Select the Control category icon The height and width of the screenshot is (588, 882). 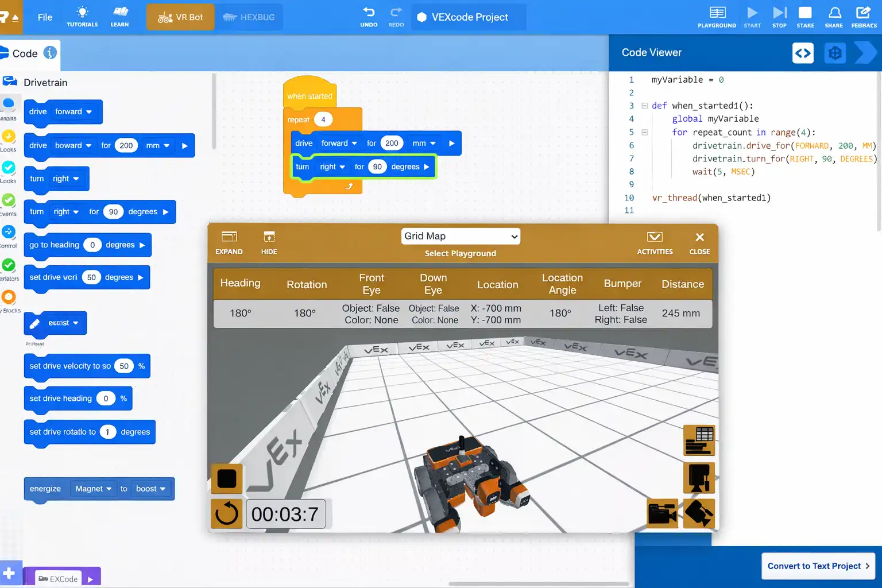(9, 233)
